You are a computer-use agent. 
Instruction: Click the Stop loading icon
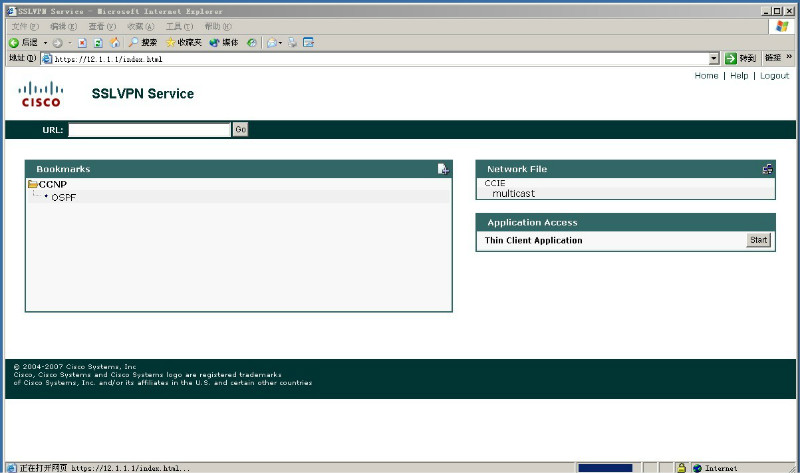(82, 43)
